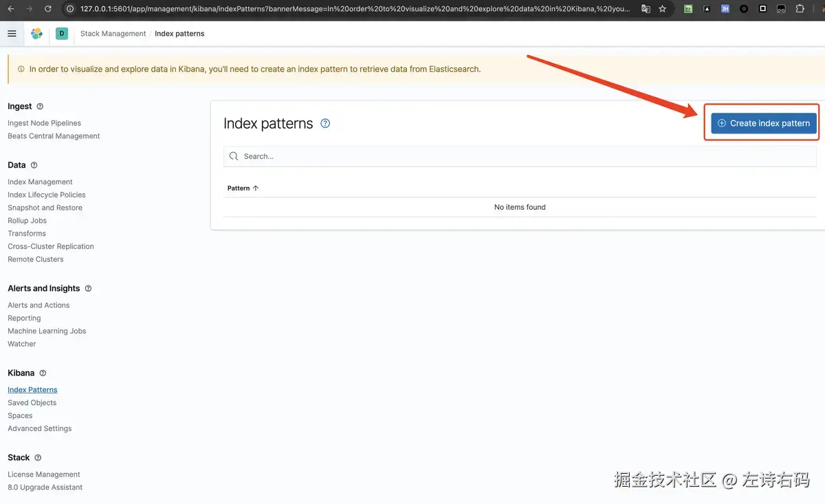Click Create index pattern button
825x504 pixels.
tap(764, 123)
